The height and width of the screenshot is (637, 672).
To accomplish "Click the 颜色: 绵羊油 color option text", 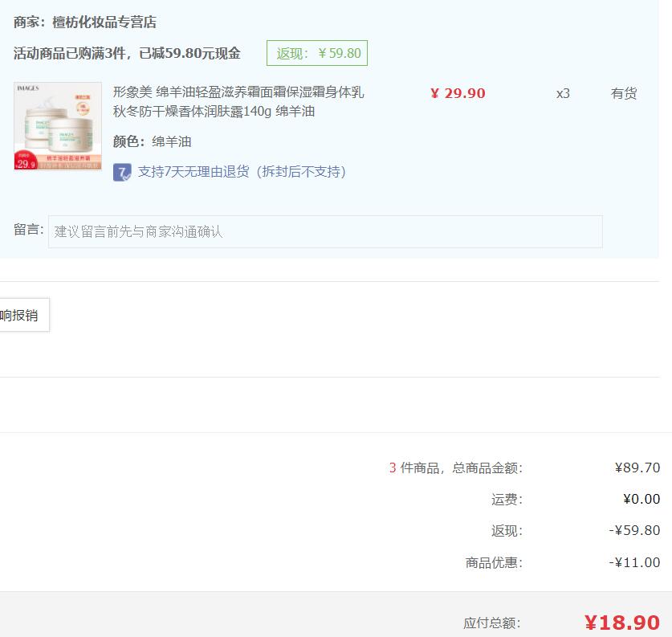I will [152, 141].
